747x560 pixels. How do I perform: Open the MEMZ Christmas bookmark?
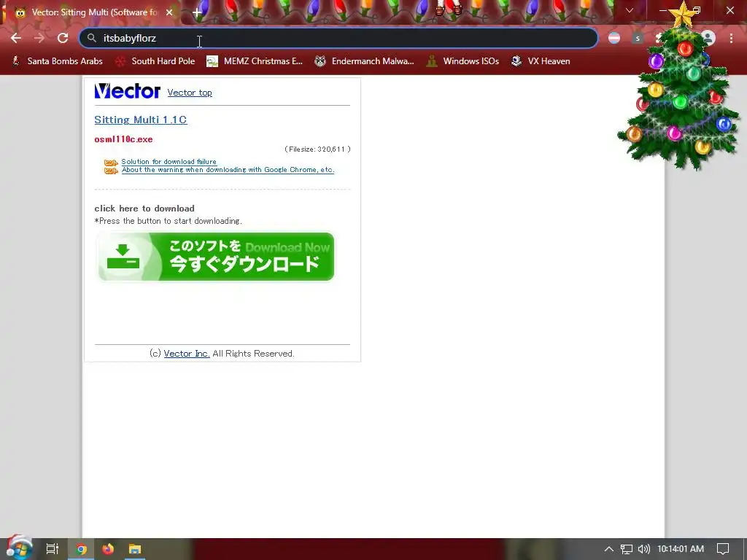click(255, 61)
